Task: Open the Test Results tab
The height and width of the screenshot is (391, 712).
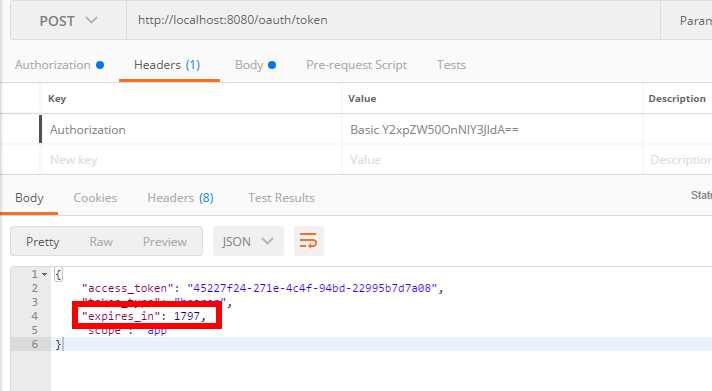Action: click(x=282, y=198)
